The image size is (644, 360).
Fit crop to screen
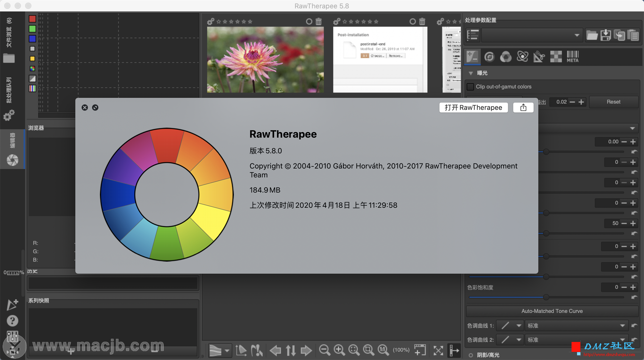tap(369, 350)
